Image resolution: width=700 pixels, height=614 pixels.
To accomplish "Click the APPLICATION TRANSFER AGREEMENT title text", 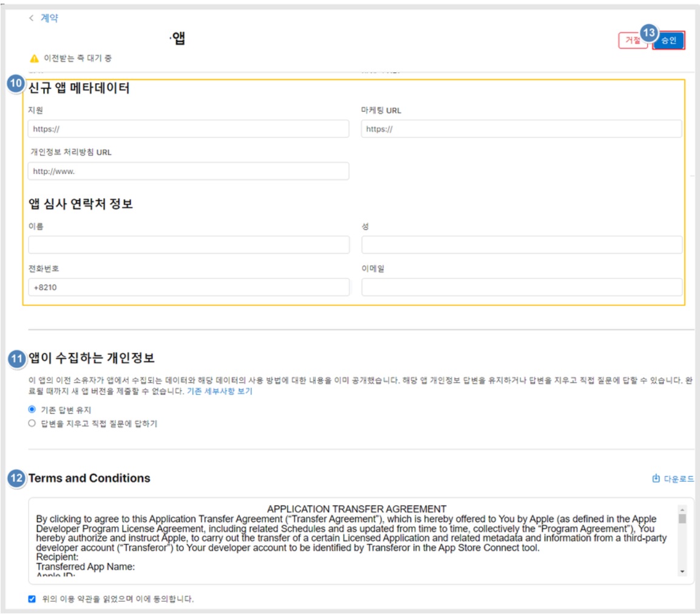I will coord(357,509).
